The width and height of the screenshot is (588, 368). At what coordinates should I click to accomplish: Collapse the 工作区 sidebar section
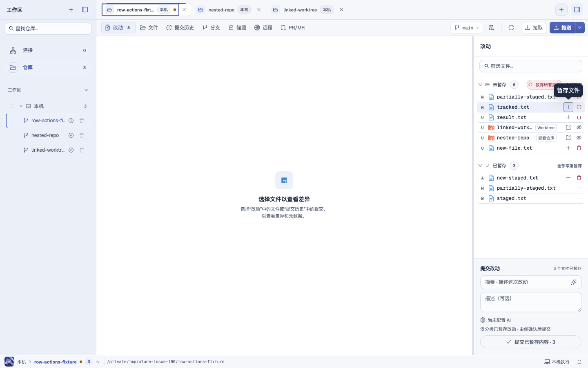click(86, 90)
